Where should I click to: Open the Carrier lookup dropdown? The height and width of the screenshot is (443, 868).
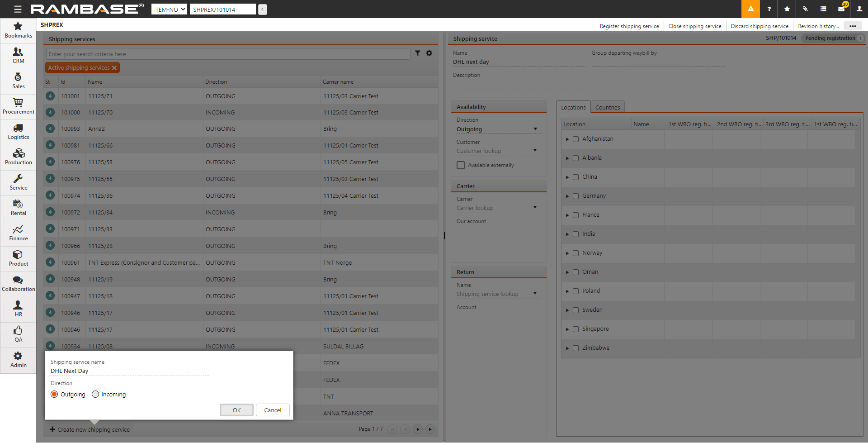[x=535, y=208]
